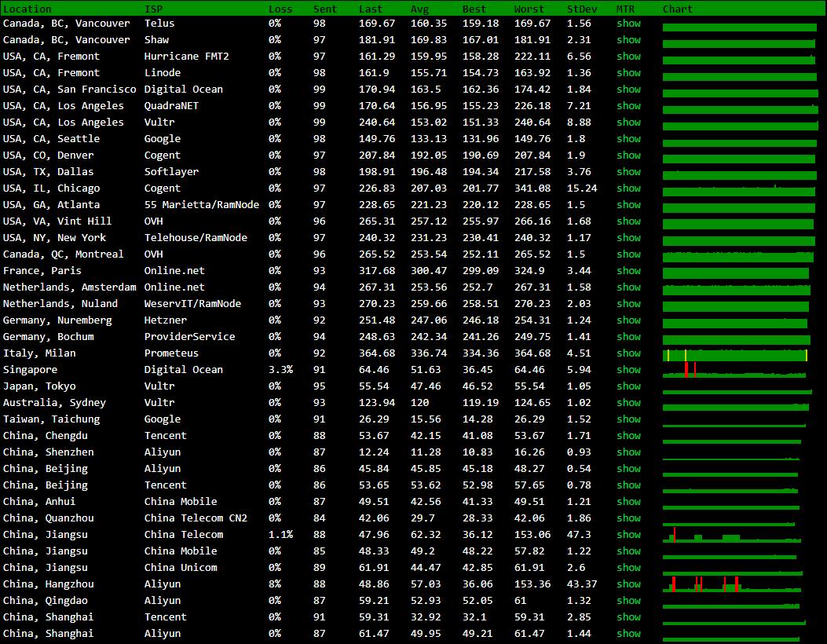
Task: Click the latency chart for Singapore row
Action: [734, 371]
